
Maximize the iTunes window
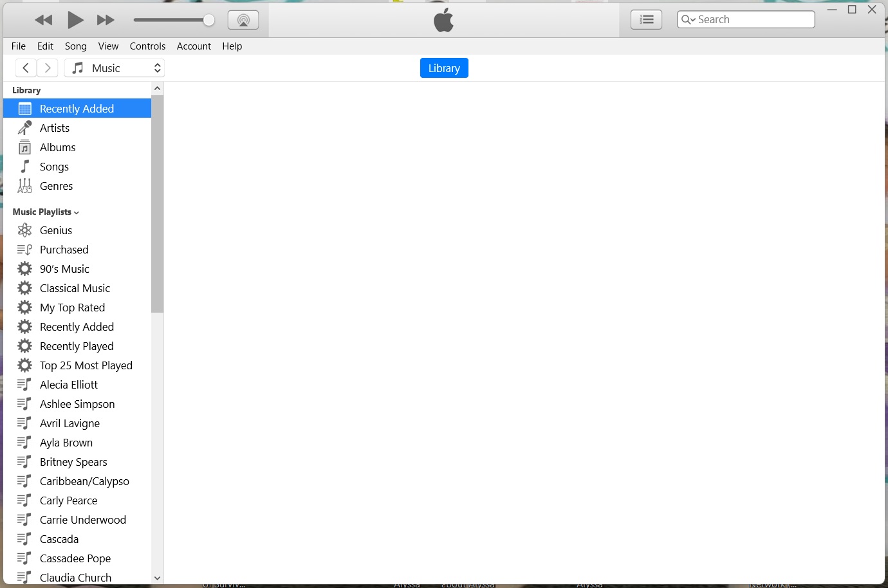(x=852, y=10)
